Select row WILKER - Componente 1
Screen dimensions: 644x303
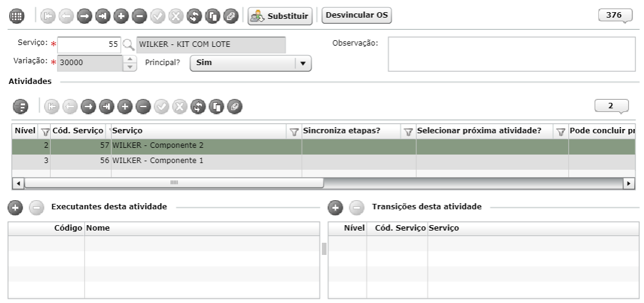(324, 162)
